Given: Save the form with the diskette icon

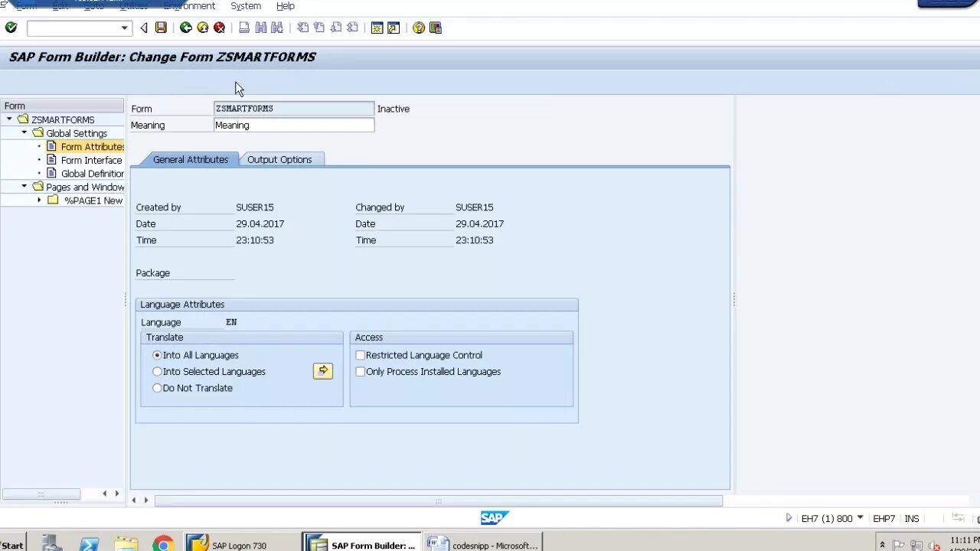Looking at the screenshot, I should 161,28.
